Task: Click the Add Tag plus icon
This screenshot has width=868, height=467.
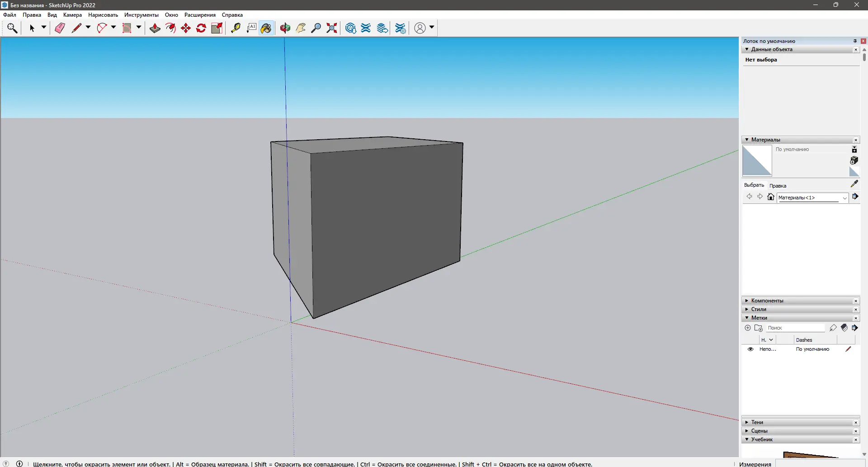Action: click(748, 328)
